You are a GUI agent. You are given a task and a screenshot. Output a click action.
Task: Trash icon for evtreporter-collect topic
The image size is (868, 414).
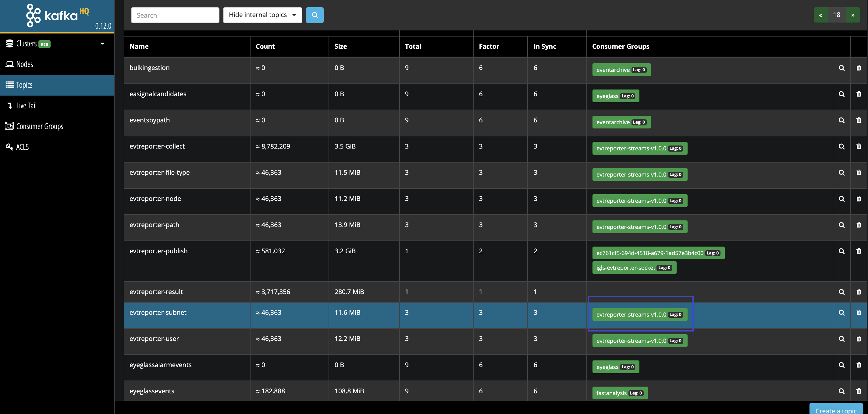tap(859, 147)
